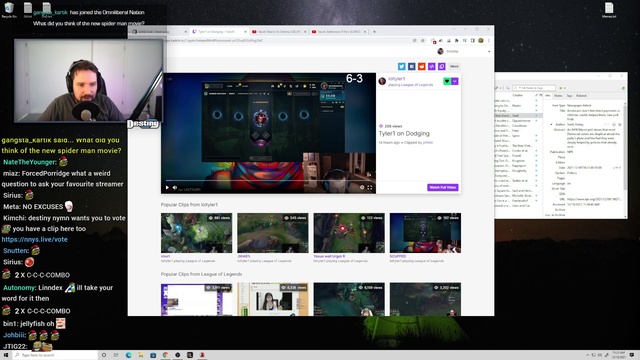Select the Zotero item row by Krugman
Screen dimensions: 640x360
(518, 161)
